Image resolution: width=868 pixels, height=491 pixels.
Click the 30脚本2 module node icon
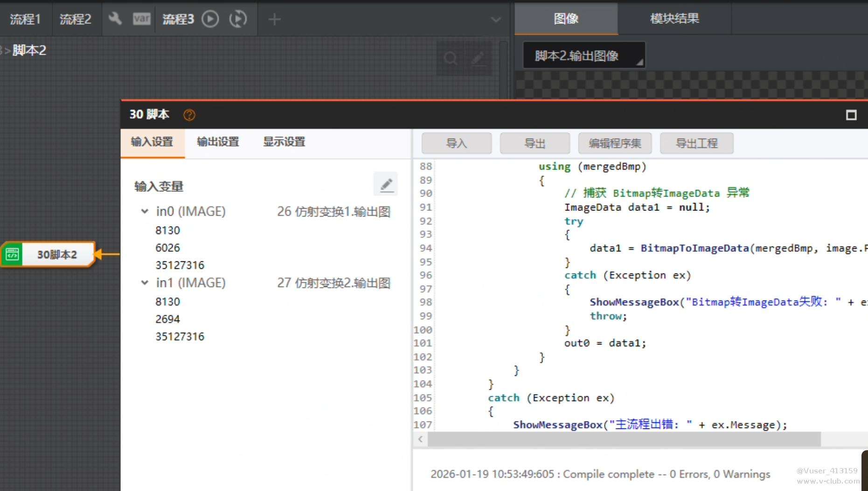(12, 254)
